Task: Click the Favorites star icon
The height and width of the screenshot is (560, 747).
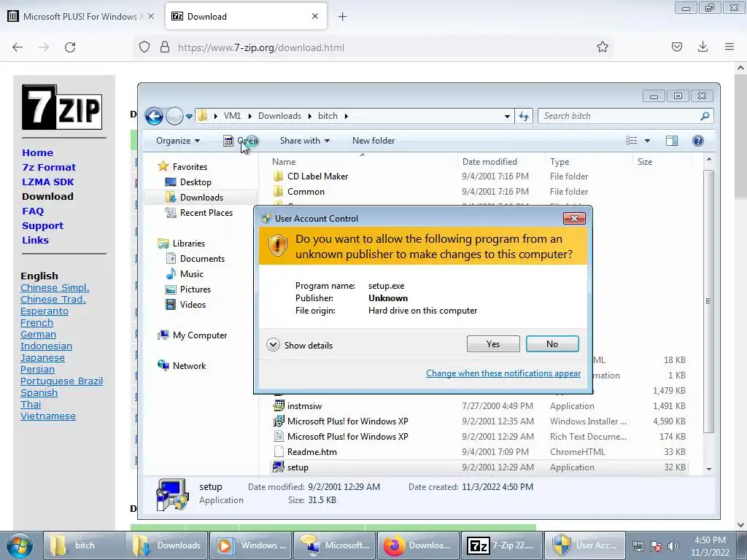Action: (x=163, y=166)
